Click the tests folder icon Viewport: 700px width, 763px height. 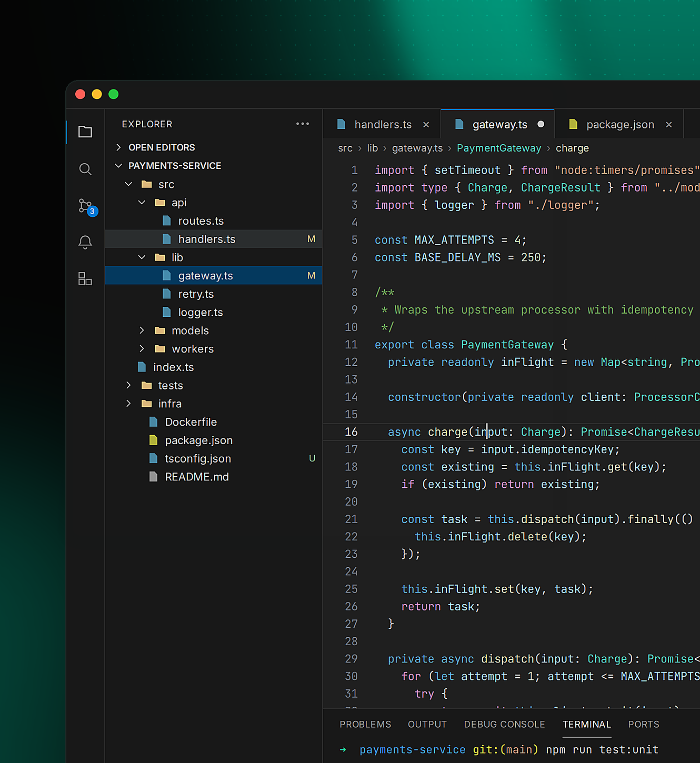(147, 385)
